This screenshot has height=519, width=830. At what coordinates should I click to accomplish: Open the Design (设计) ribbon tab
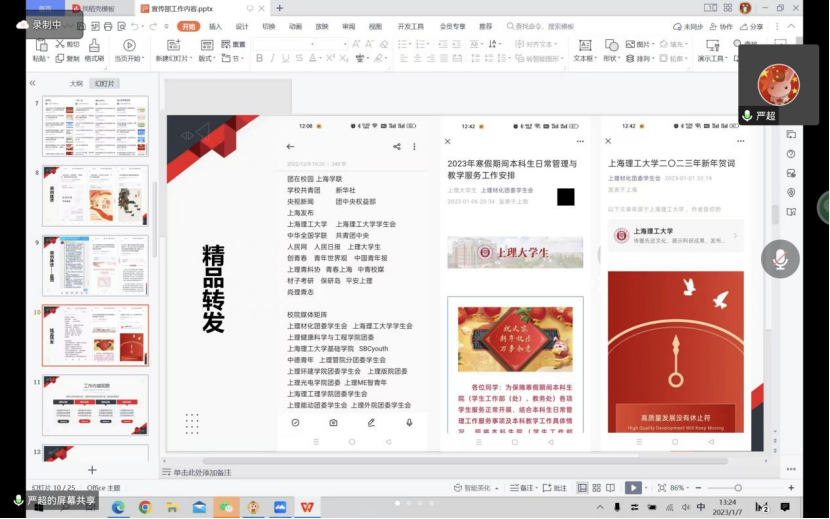pos(242,26)
